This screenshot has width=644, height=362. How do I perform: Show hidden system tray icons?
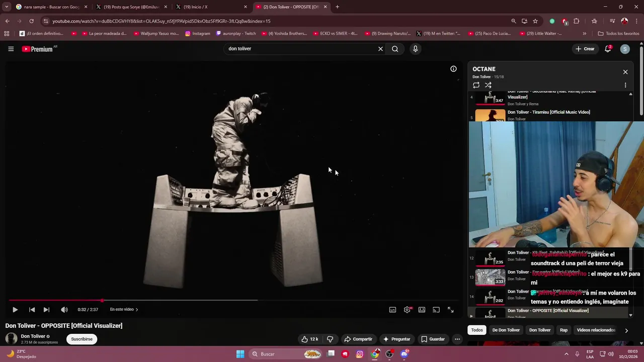(567, 354)
